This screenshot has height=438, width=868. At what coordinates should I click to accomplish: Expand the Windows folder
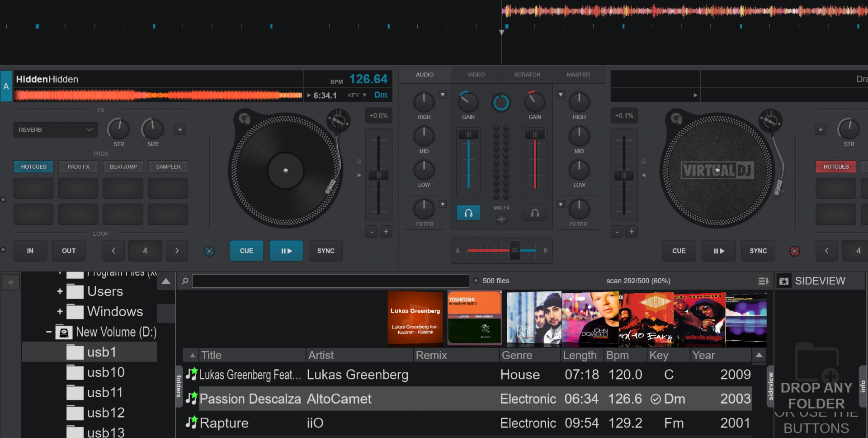tap(60, 312)
